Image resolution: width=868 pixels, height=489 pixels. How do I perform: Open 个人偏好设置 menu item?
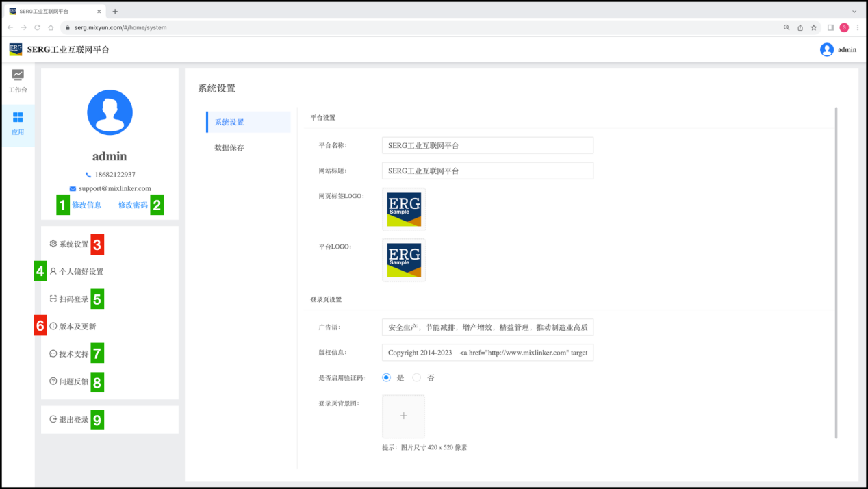click(81, 271)
